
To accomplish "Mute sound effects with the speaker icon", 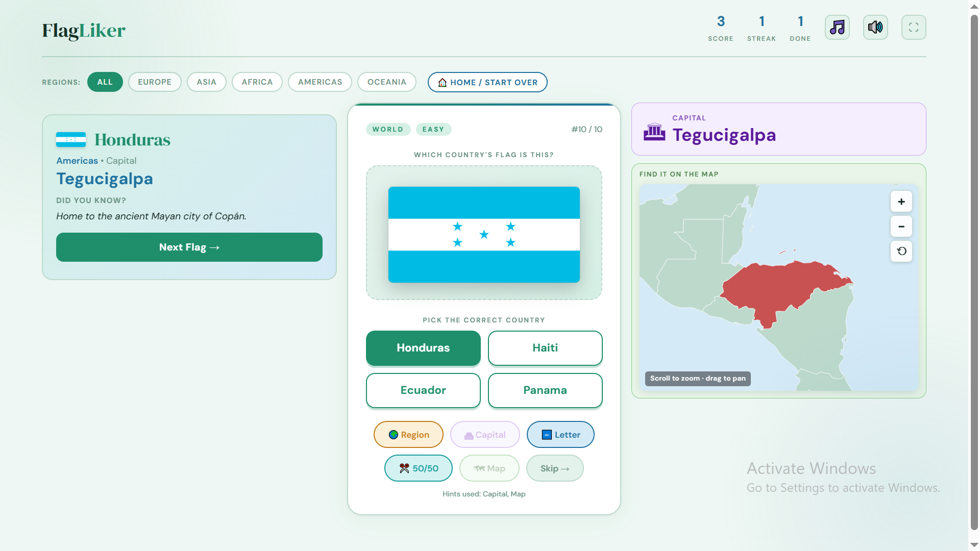I will tap(875, 28).
